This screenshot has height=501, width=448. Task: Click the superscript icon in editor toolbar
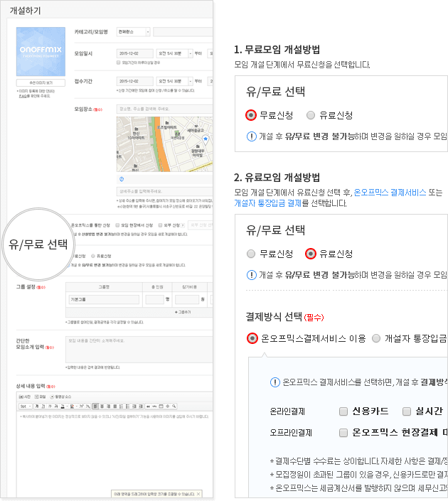click(81, 406)
